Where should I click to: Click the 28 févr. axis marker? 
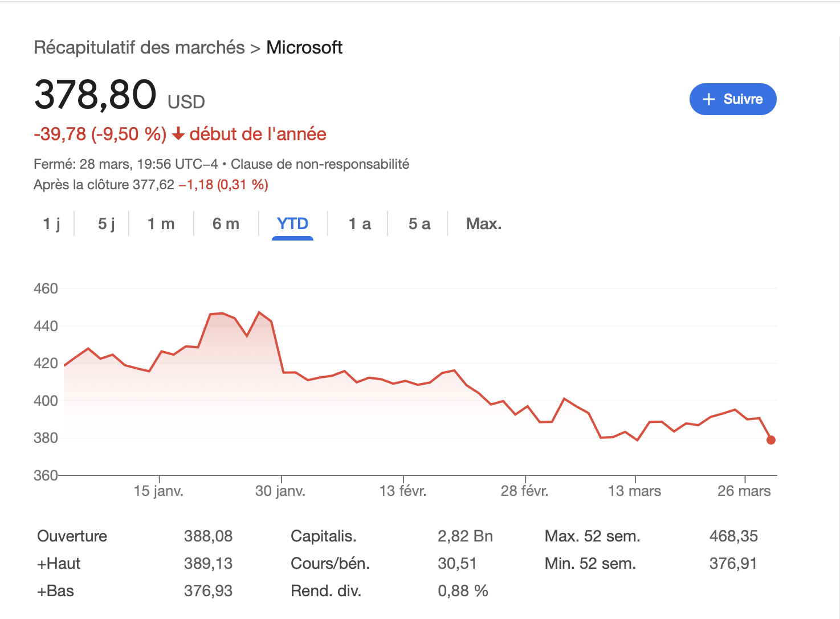524,491
